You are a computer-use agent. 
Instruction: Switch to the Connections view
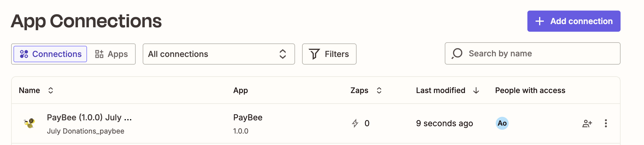(50, 54)
